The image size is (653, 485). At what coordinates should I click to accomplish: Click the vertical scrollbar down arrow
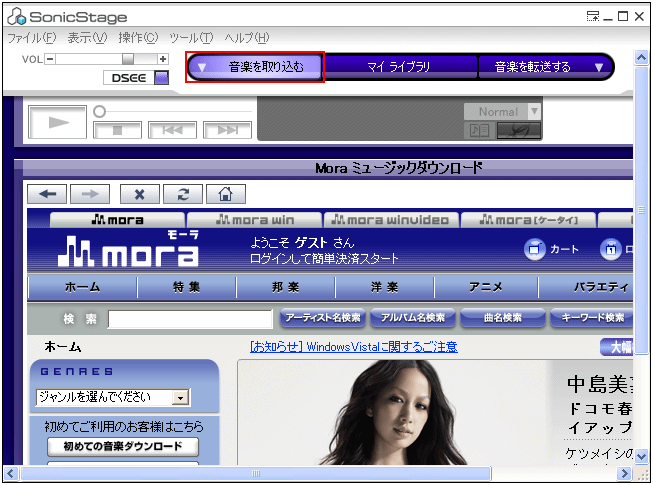point(641,455)
